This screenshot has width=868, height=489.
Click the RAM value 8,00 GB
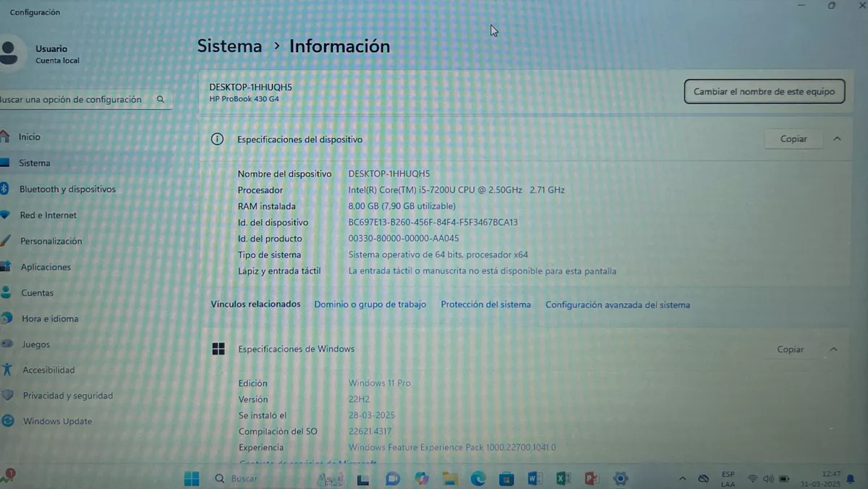(x=401, y=206)
